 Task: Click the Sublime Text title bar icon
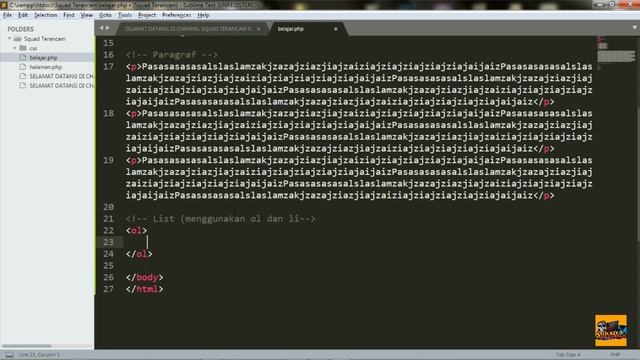pyautogui.click(x=4, y=5)
